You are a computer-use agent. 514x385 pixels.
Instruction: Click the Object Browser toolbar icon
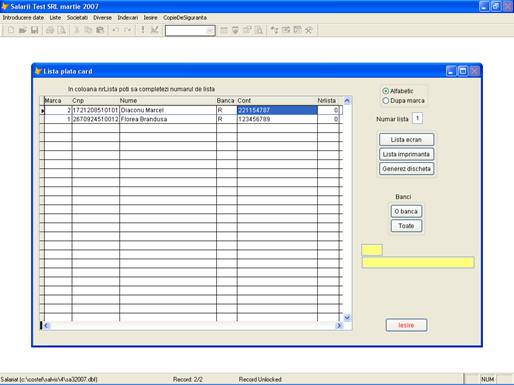point(286,30)
